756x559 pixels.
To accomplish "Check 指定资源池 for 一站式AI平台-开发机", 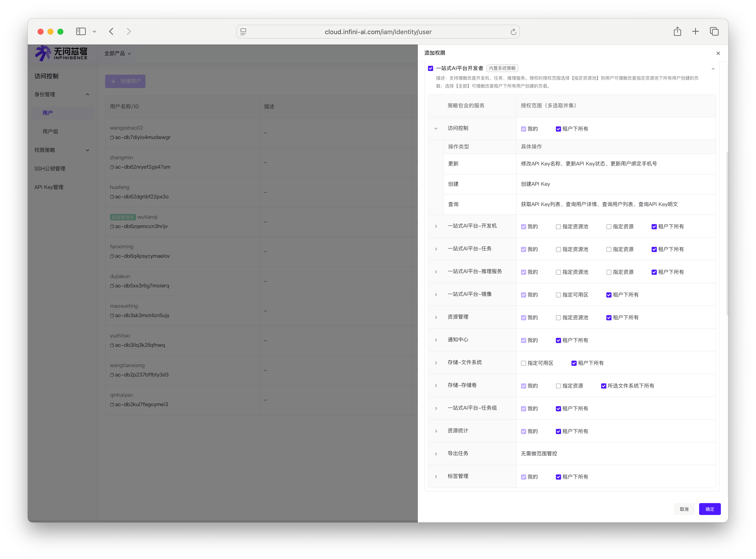I will 558,227.
